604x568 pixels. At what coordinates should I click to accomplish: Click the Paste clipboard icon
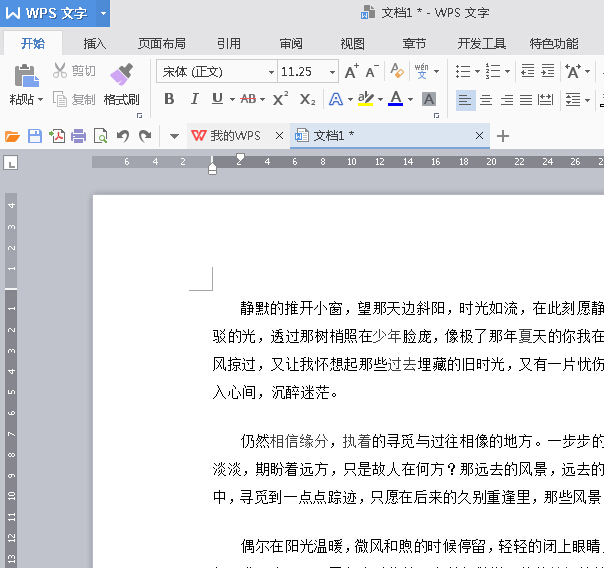[x=26, y=75]
